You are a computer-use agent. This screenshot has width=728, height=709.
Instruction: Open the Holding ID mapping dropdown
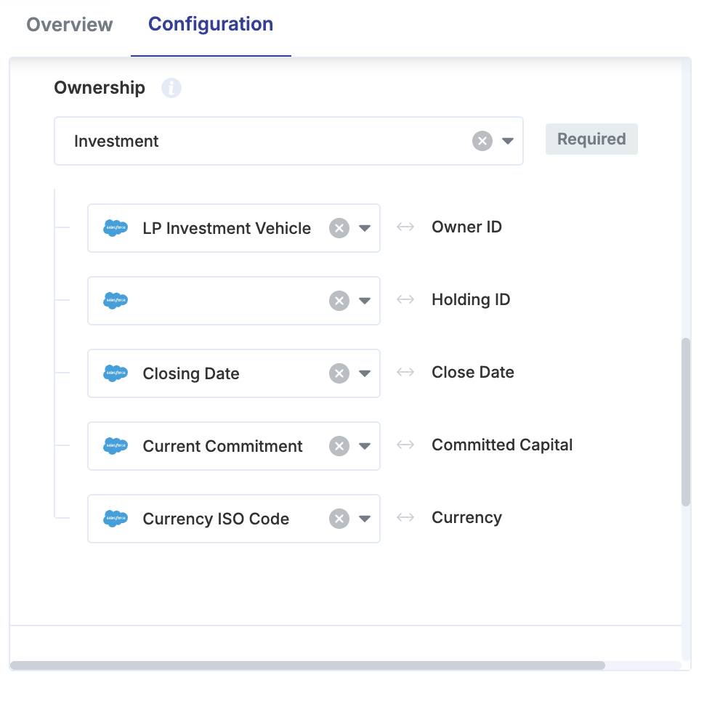(x=365, y=301)
